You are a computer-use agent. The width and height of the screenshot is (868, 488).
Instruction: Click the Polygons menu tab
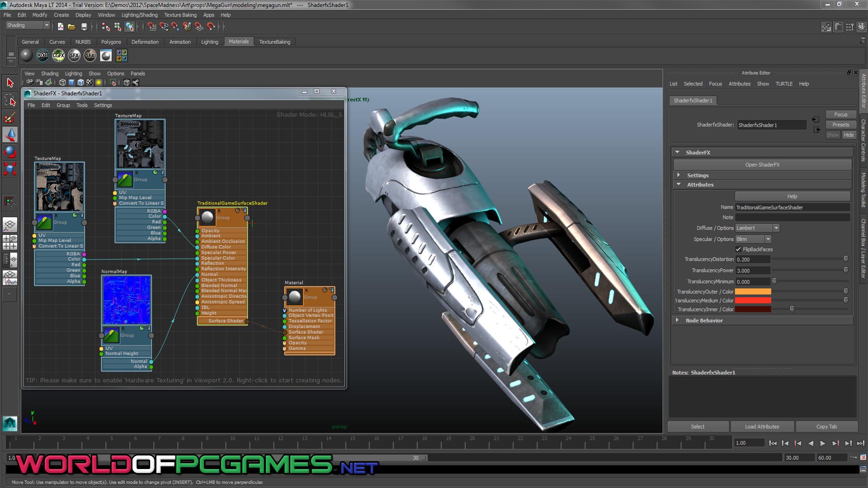pyautogui.click(x=111, y=41)
